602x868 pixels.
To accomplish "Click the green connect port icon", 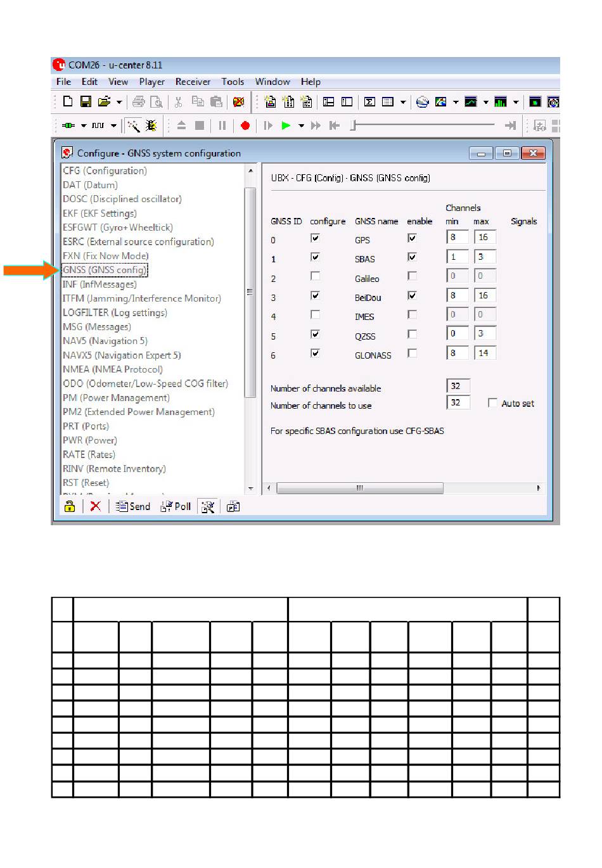I will 69,125.
